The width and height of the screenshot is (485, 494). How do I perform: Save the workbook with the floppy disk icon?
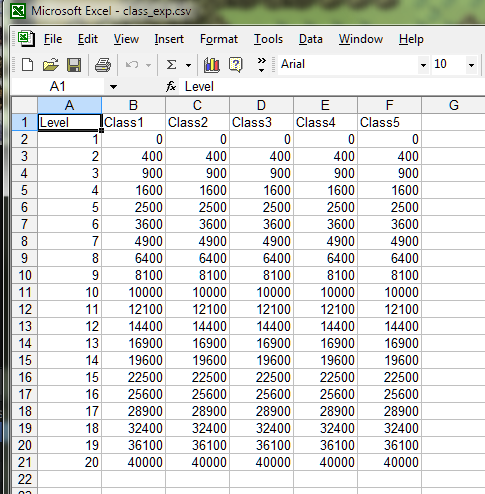pyautogui.click(x=74, y=64)
